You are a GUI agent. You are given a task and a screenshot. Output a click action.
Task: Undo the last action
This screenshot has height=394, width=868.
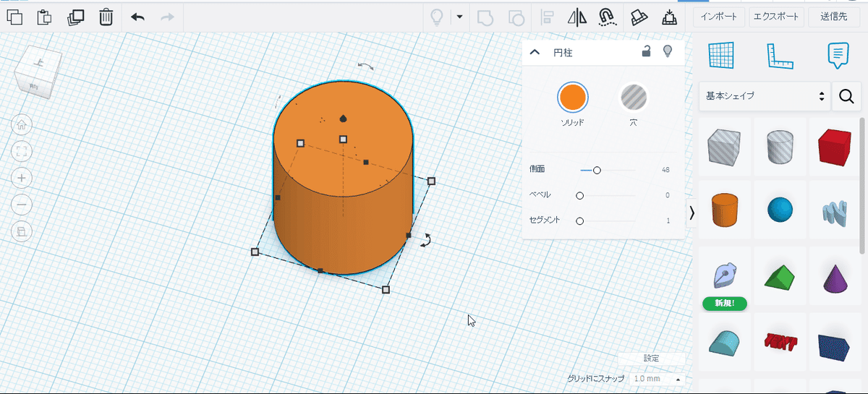click(x=137, y=16)
